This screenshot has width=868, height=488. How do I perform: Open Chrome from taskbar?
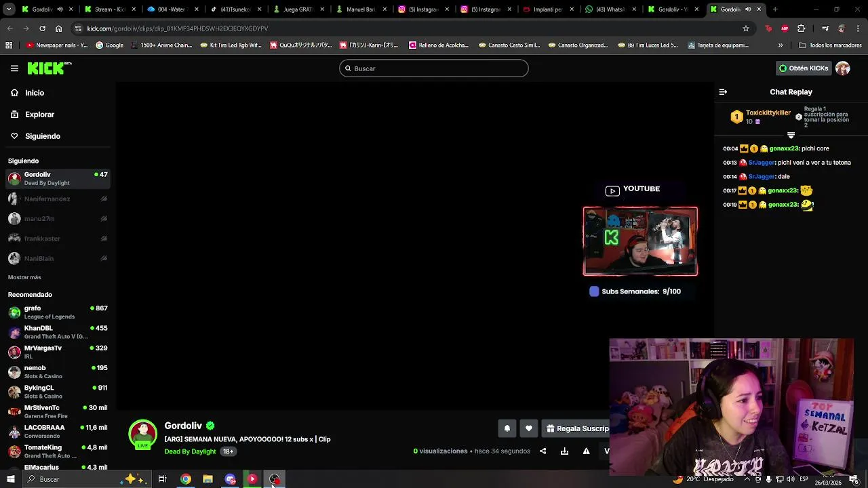(185, 479)
